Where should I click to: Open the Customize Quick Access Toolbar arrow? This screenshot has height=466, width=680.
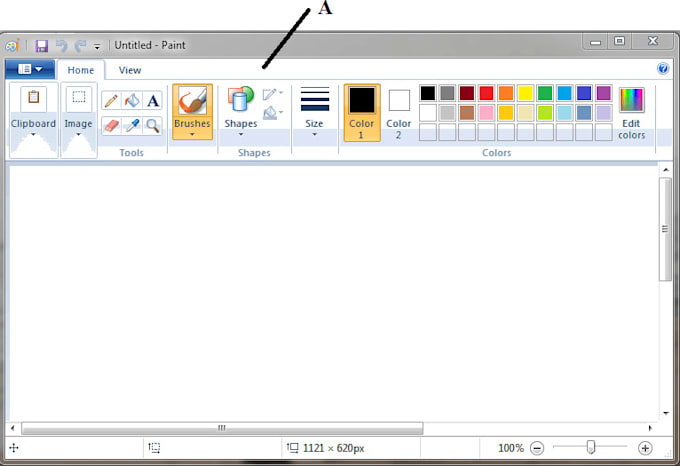(97, 46)
